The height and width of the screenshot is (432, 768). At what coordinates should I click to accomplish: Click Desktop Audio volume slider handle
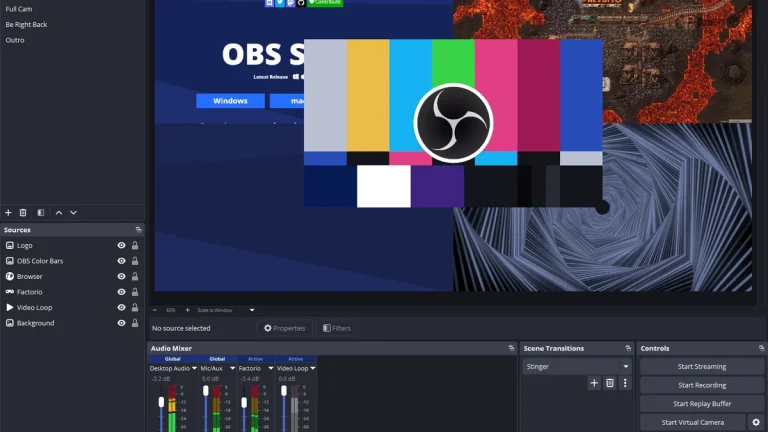[x=162, y=402]
